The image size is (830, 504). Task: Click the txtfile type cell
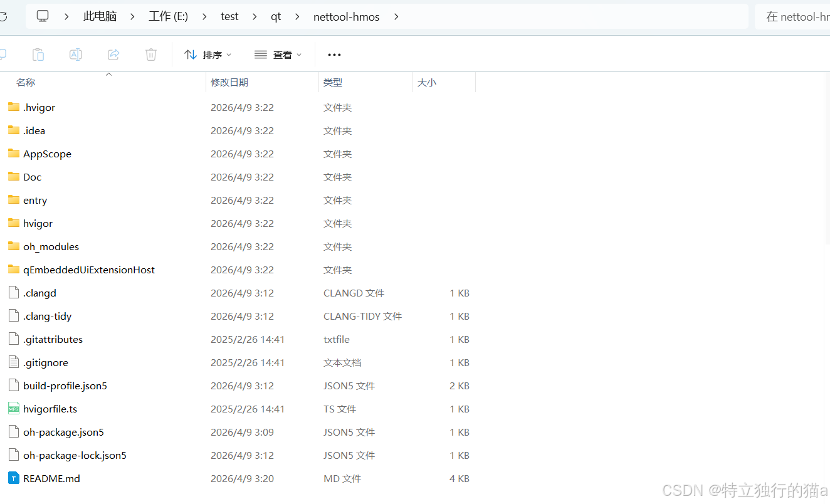coord(337,339)
